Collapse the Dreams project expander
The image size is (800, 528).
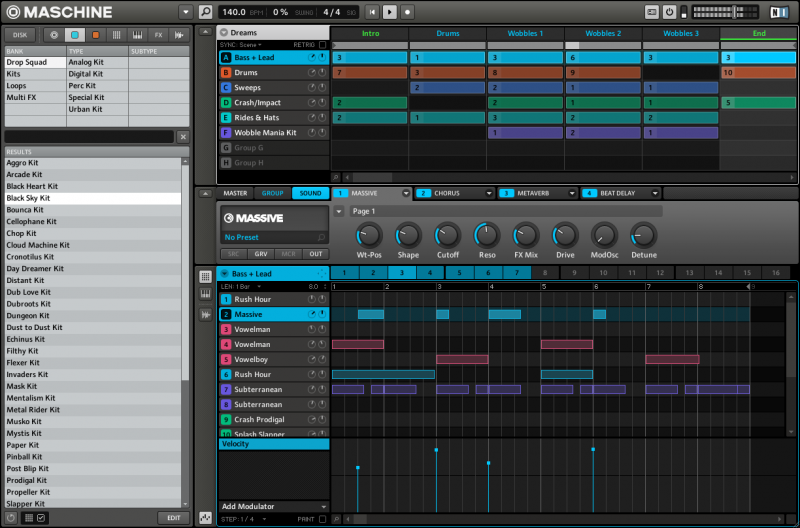pyautogui.click(x=224, y=33)
